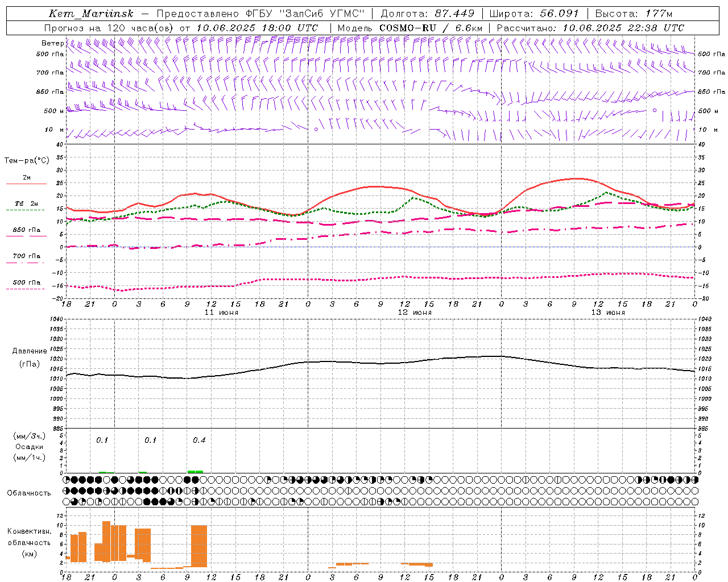The height and width of the screenshot is (582, 728).
Task: Select the 13 июня date label
Action: coord(609,313)
